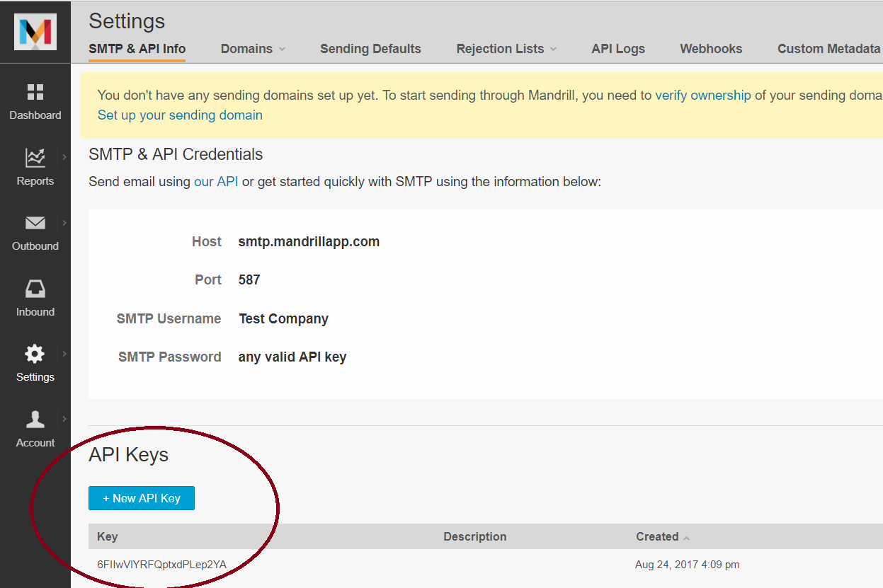Click the Description column header

(475, 536)
